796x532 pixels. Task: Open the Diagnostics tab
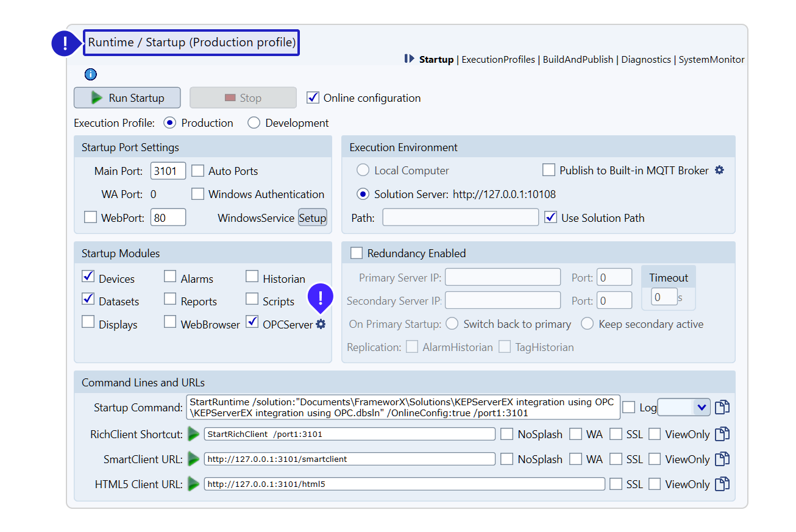[x=646, y=60]
